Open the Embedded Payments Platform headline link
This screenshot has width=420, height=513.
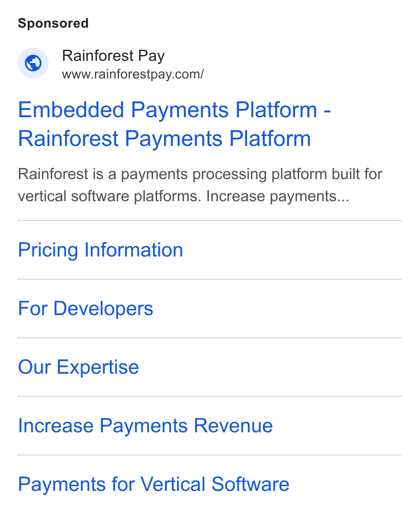pos(174,124)
